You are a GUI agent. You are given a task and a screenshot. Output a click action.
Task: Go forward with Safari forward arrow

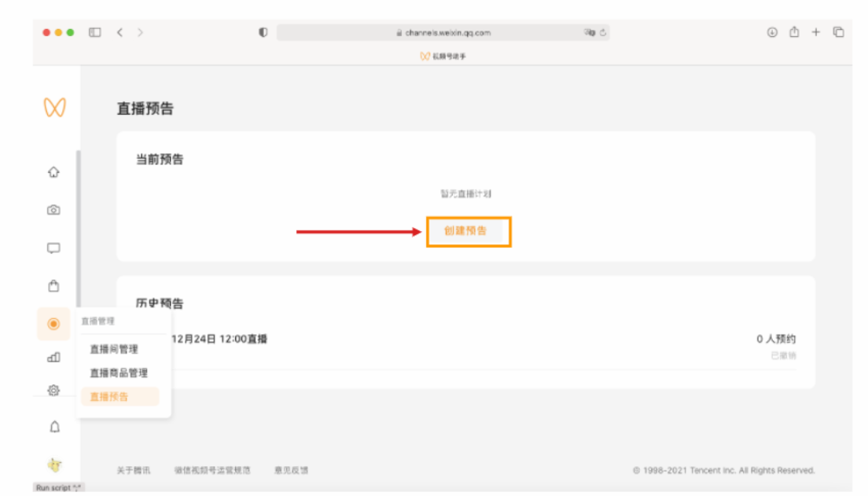[140, 33]
